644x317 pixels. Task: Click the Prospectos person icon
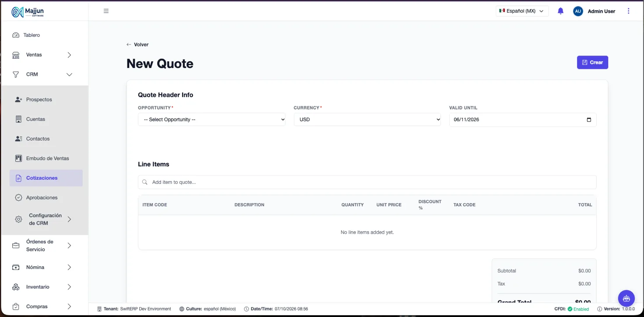click(18, 100)
